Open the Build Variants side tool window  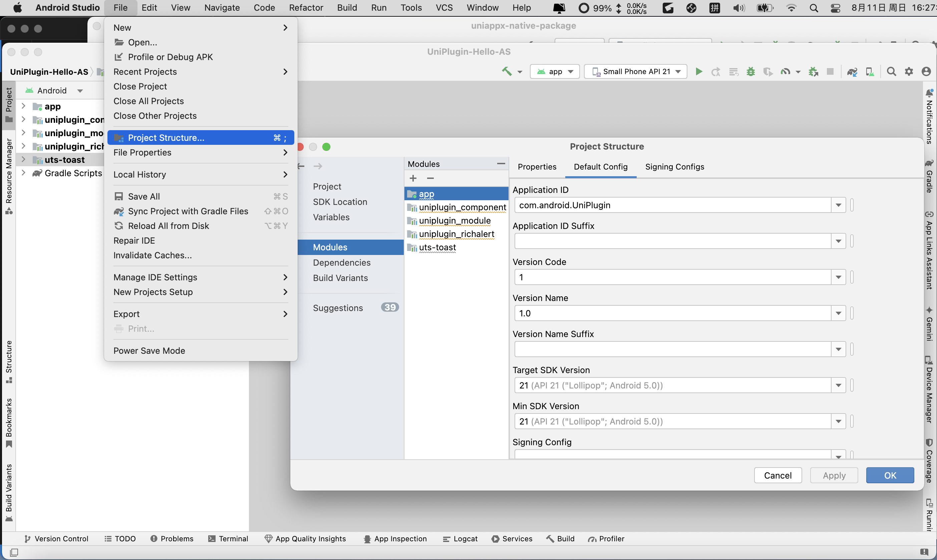(9, 493)
